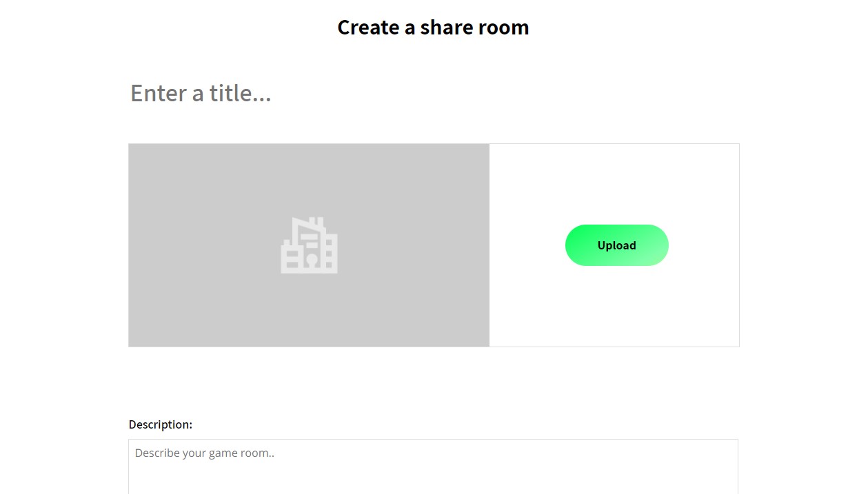The height and width of the screenshot is (494, 868).
Task: Click the gray cover image area
Action: 309,245
